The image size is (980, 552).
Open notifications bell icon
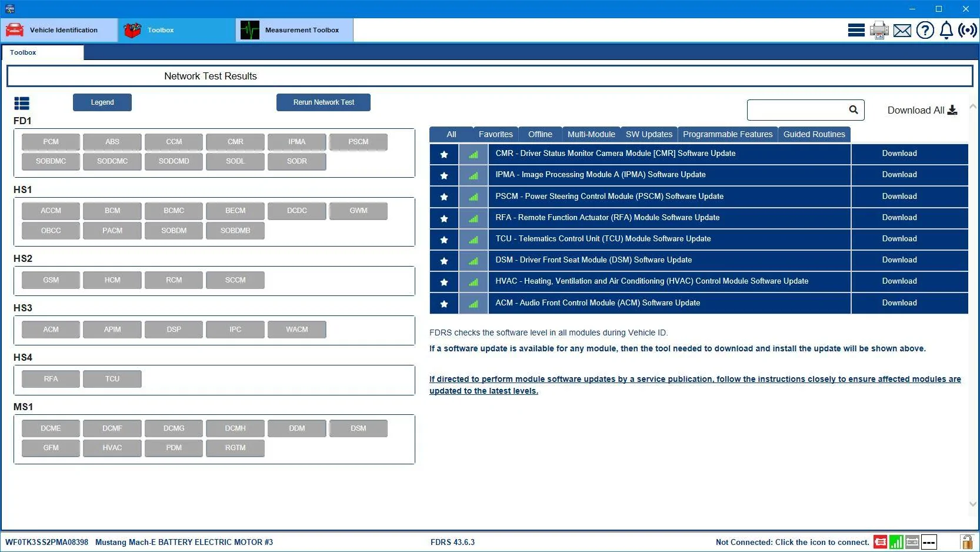[946, 30]
